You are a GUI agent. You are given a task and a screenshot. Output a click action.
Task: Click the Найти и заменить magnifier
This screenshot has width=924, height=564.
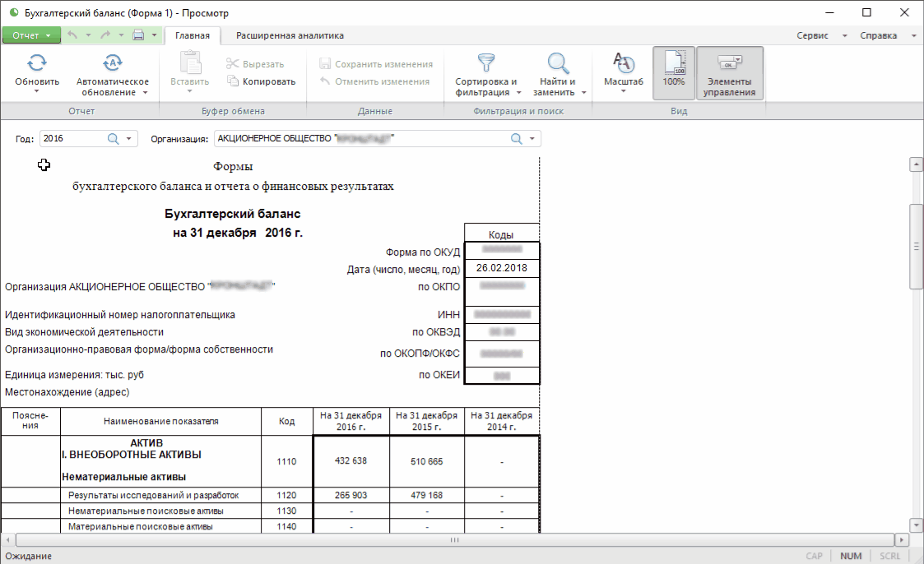pyautogui.click(x=559, y=62)
